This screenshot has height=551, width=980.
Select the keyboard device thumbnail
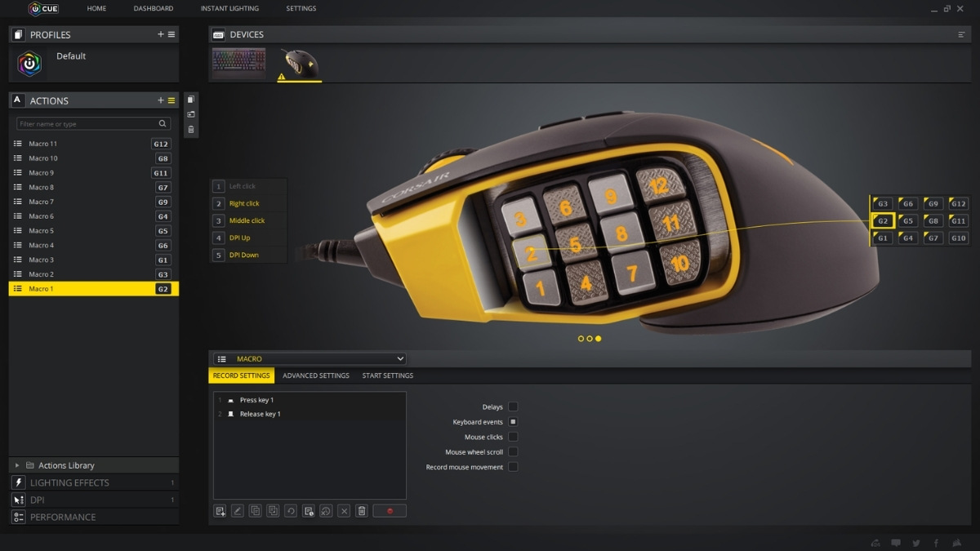coord(239,63)
